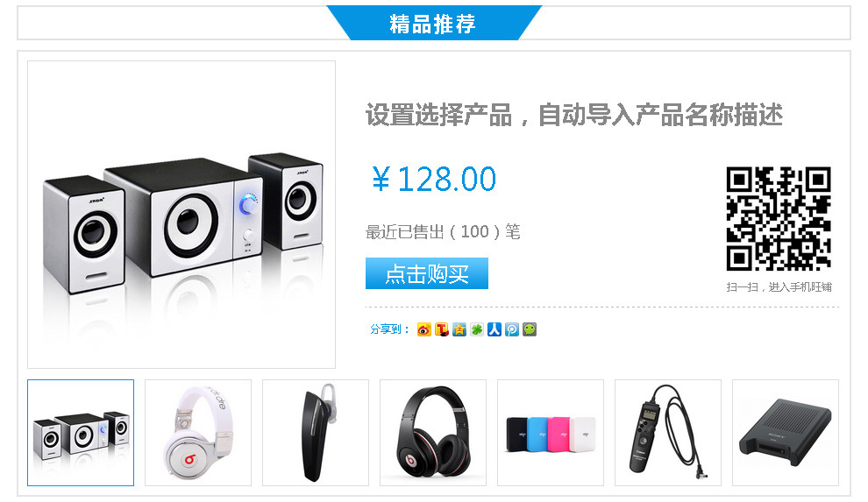Click the 点击购买 buy button

(x=427, y=273)
